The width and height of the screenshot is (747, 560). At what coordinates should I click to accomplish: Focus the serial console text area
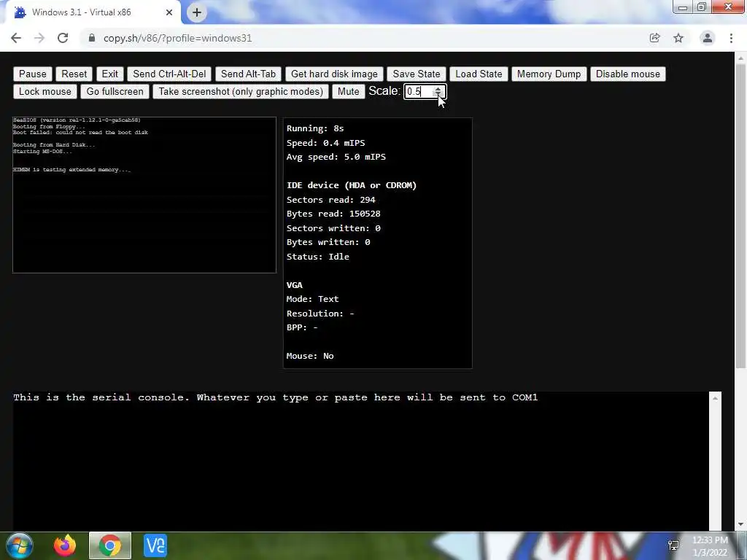coord(360,461)
